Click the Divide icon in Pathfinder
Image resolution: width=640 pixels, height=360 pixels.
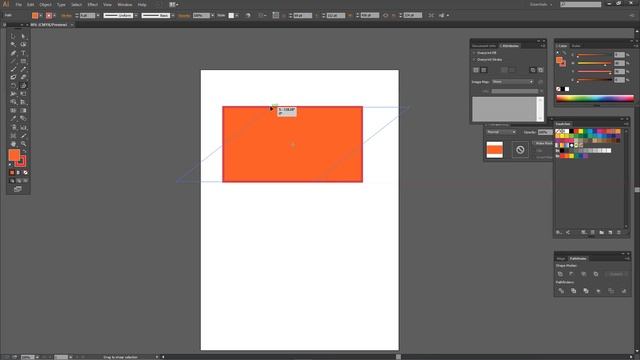click(x=561, y=291)
